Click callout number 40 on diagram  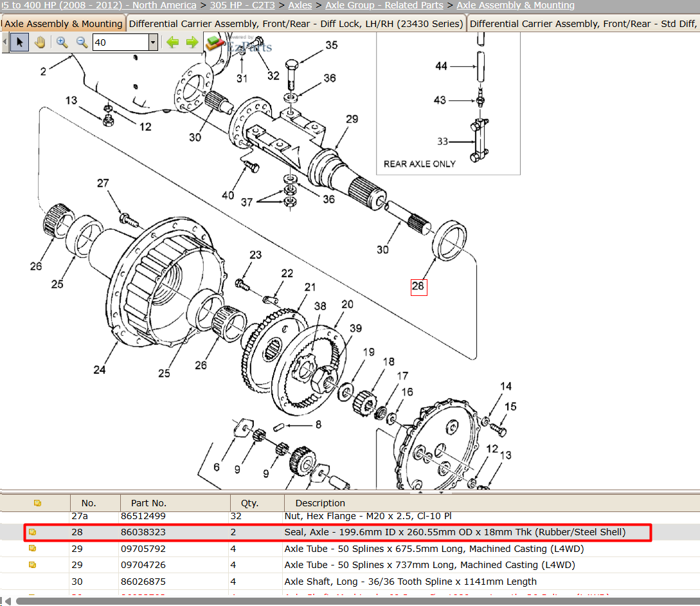[x=228, y=196]
